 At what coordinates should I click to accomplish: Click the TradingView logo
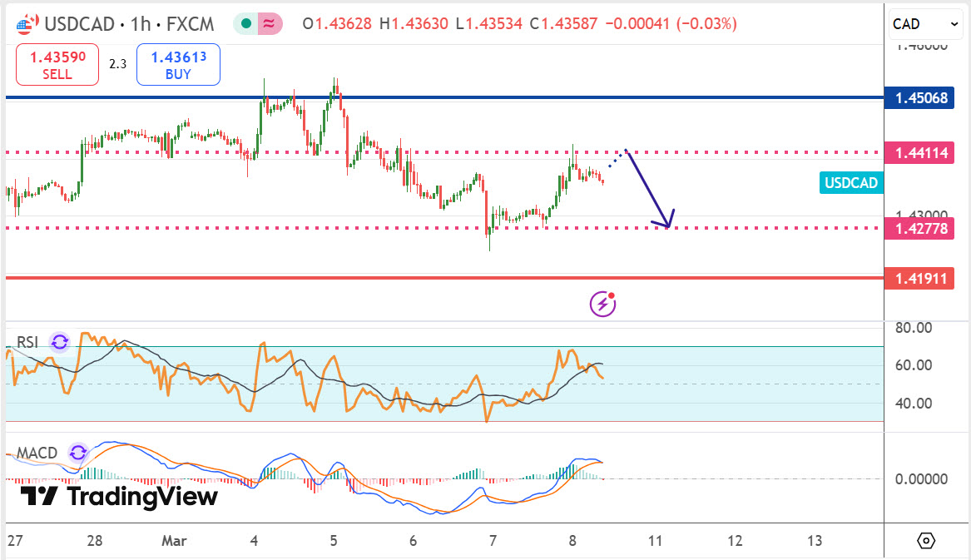(119, 497)
